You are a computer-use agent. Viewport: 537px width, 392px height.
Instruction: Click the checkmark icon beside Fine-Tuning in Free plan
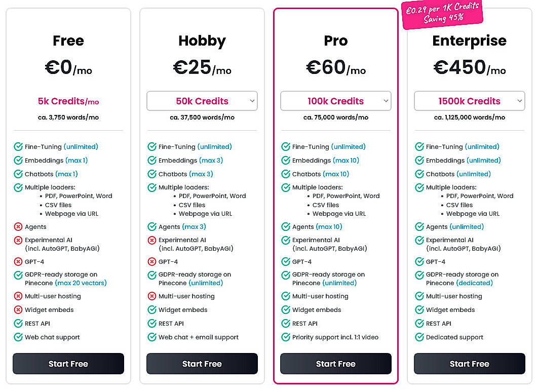click(18, 147)
